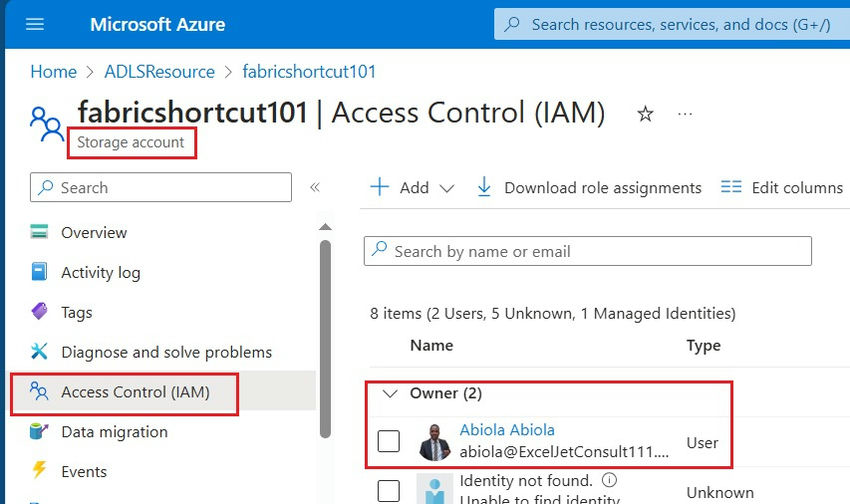Select the Identity not found row checkbox

click(x=389, y=491)
